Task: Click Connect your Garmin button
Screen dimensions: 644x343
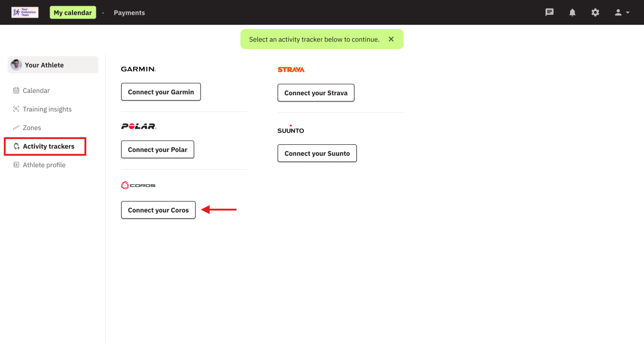Action: [x=161, y=92]
